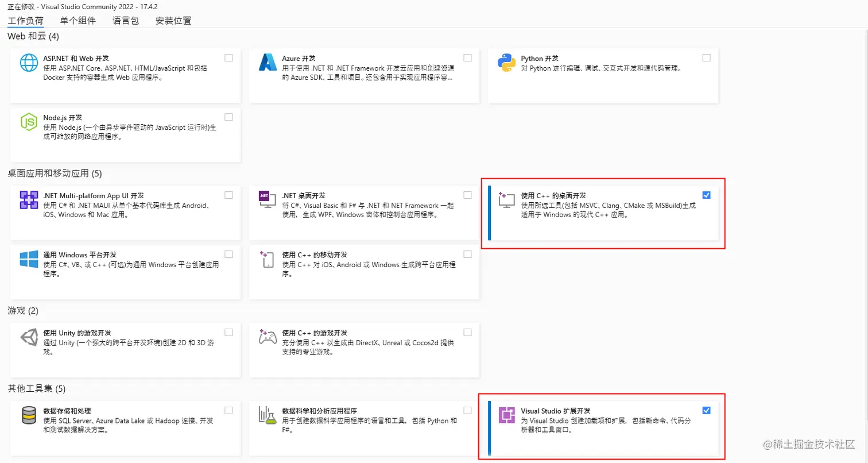This screenshot has height=463, width=868.
Task: Tick the Node.js 开发 checkbox
Action: [x=228, y=117]
